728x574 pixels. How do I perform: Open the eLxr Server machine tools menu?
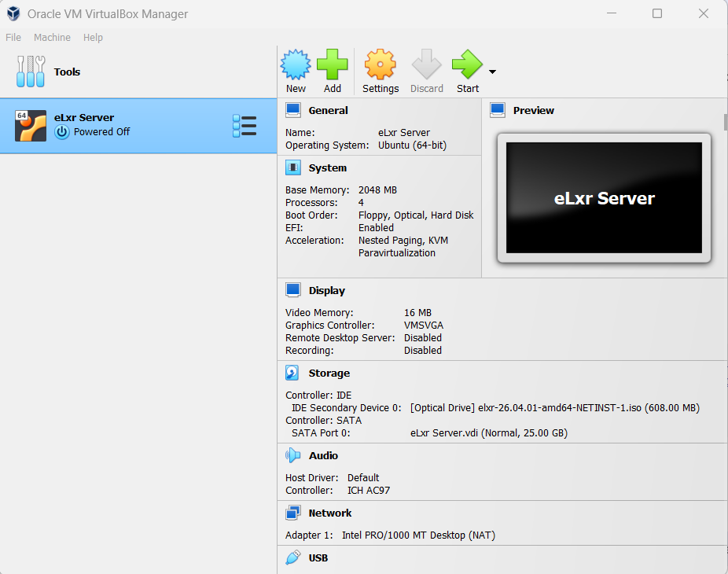tap(245, 126)
